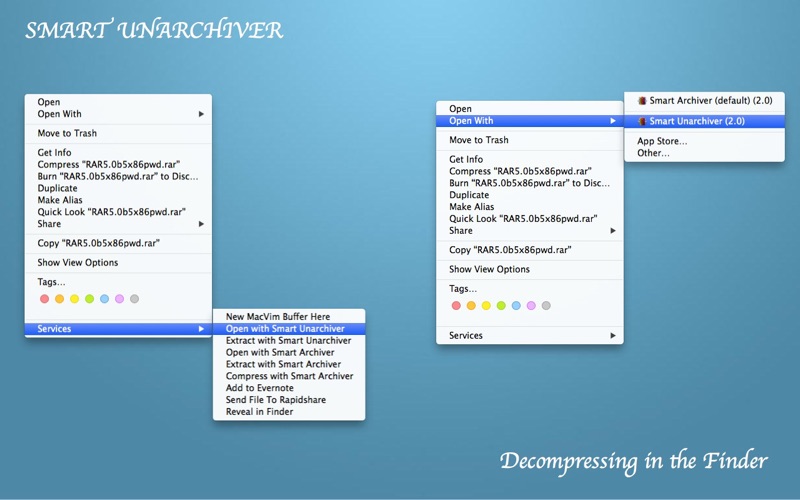Select Show View Options in left menu
This screenshot has width=800, height=500.
pos(118,263)
